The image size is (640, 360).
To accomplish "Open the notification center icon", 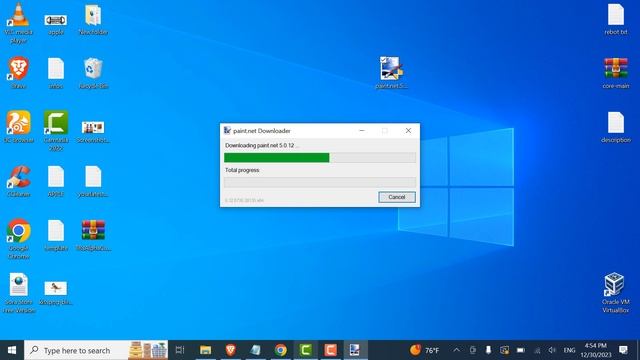I will tap(623, 350).
